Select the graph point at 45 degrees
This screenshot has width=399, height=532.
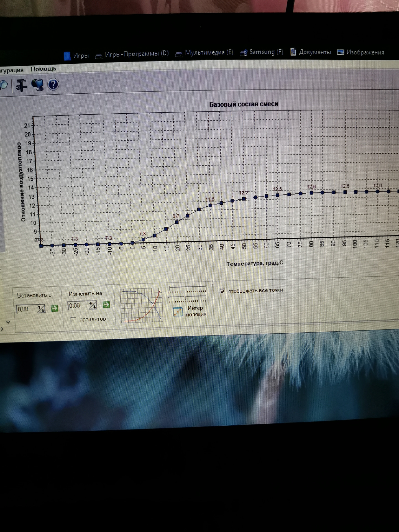pos(232,201)
